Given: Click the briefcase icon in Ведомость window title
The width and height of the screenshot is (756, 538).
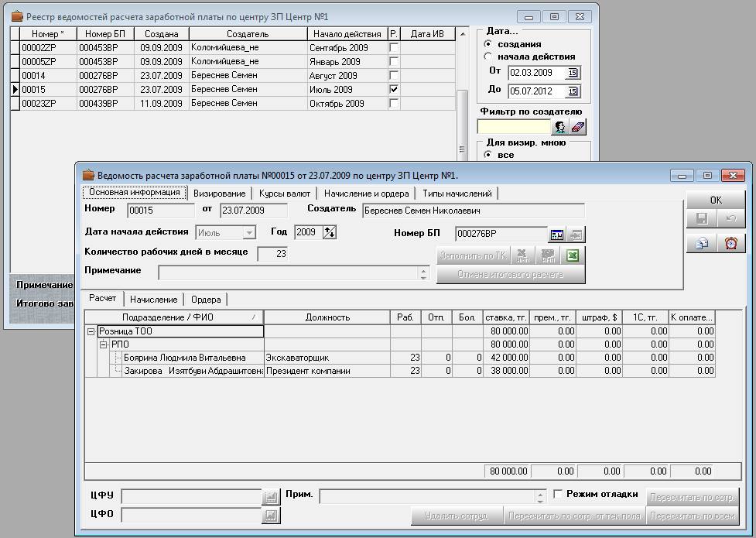Looking at the screenshot, I should pos(87,175).
